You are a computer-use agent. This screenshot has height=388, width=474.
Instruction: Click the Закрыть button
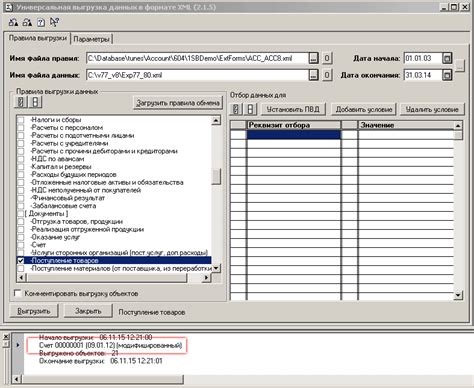coord(88,311)
